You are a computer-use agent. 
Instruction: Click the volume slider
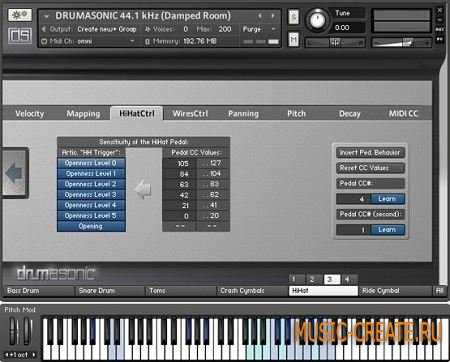coord(401,42)
